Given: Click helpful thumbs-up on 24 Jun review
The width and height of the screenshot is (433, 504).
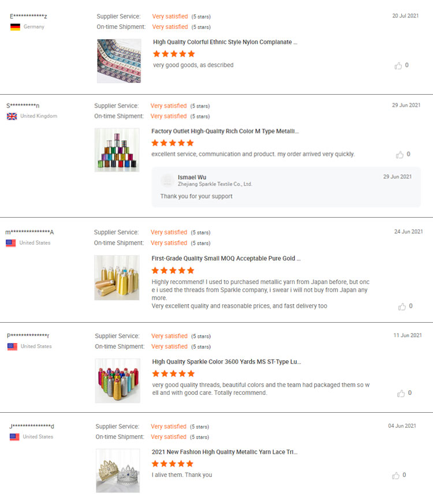Looking at the screenshot, I should tap(402, 307).
